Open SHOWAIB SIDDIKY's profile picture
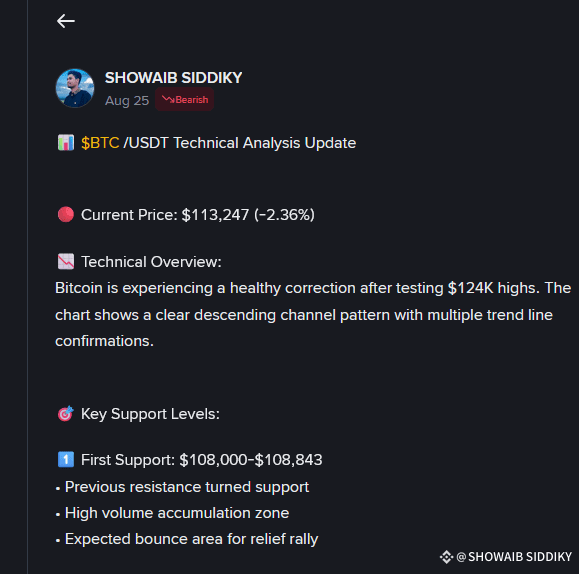This screenshot has height=574, width=579. (75, 88)
